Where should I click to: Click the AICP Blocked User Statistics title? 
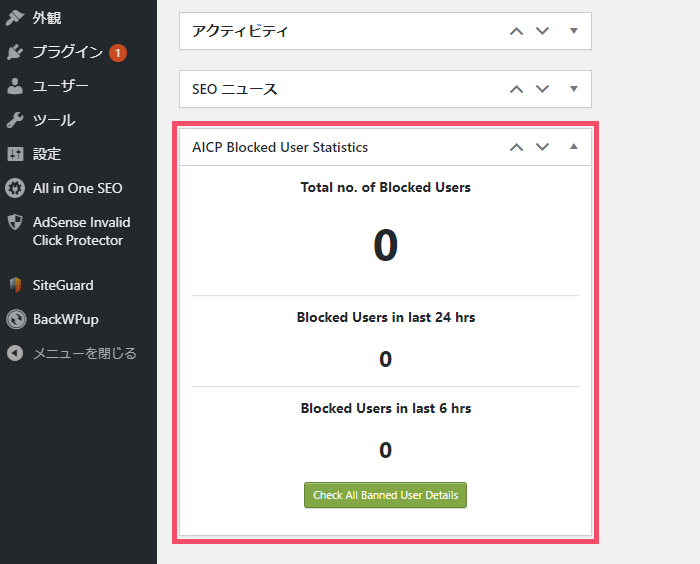280,147
